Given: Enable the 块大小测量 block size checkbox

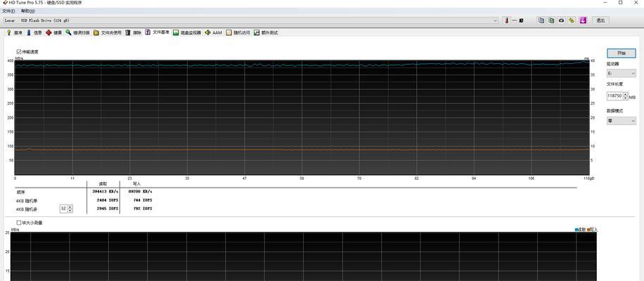Looking at the screenshot, I should click(x=19, y=223).
